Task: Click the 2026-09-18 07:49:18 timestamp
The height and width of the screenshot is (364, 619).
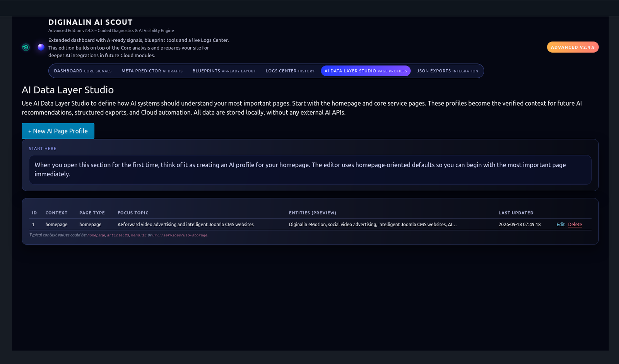Action: point(520,224)
